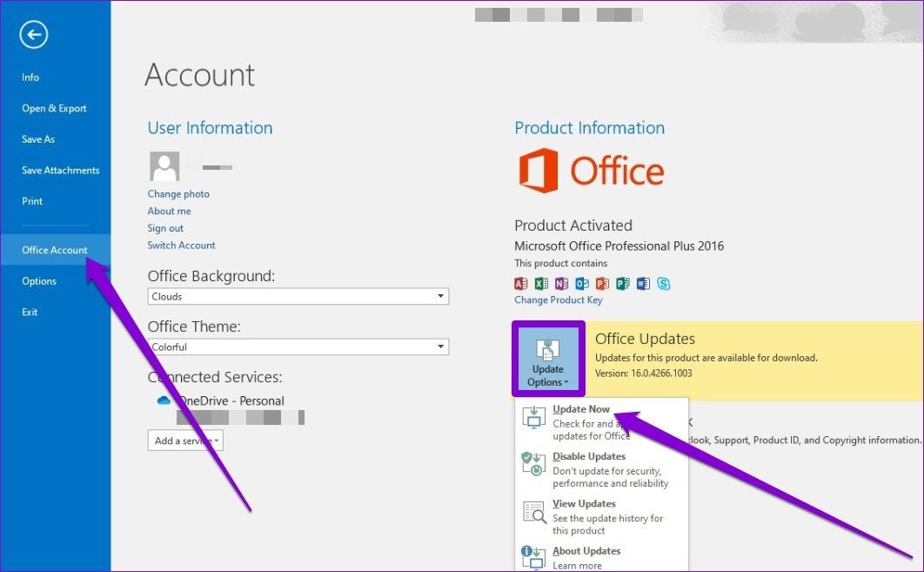Click the Version 16.0.4266.1003 text
The height and width of the screenshot is (572, 924).
click(644, 373)
